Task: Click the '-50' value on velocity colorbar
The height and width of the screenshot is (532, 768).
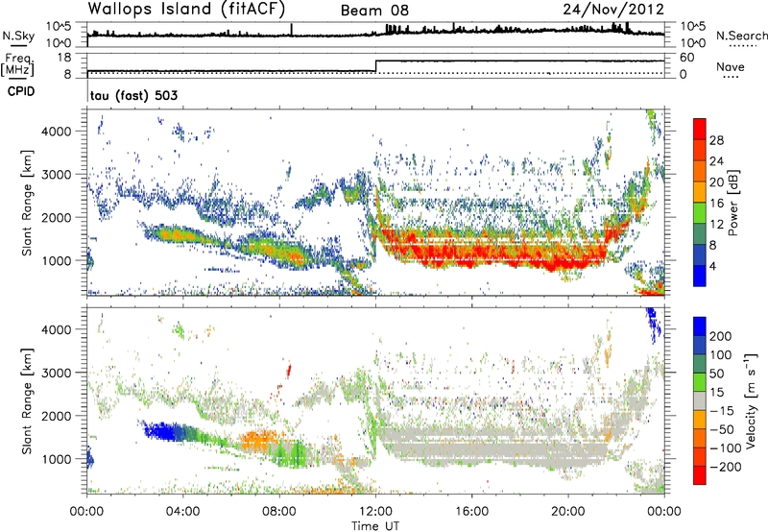Action: tap(722, 429)
